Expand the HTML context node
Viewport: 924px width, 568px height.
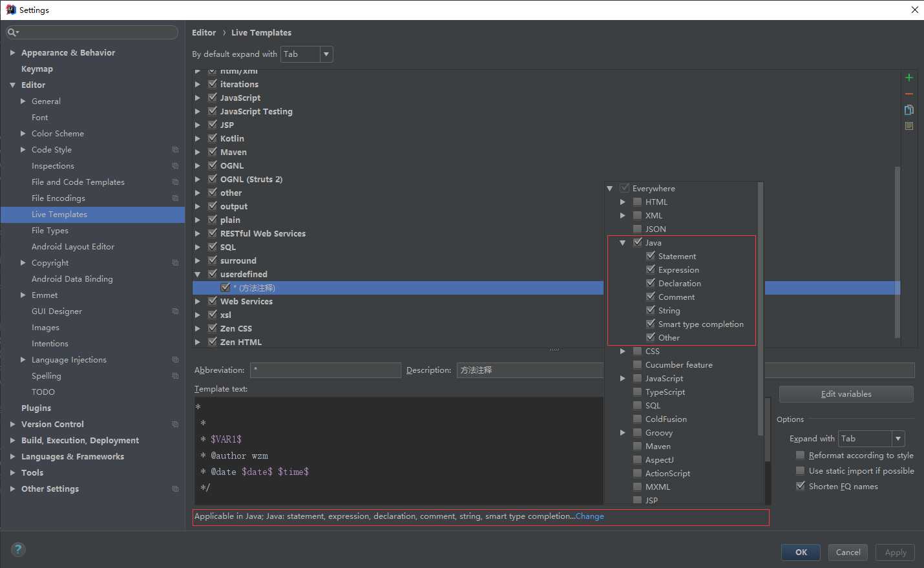(x=623, y=202)
